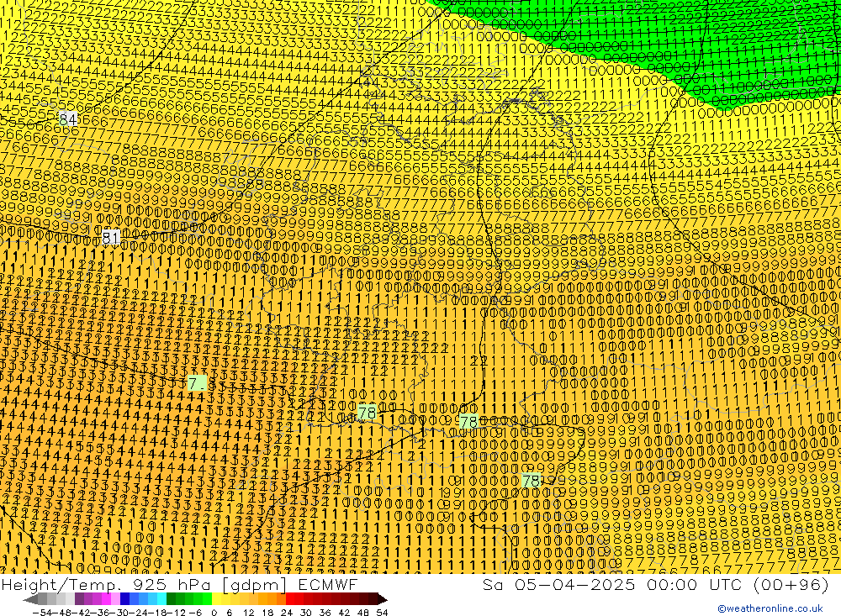The width and height of the screenshot is (841, 616).
Task: Pick the bright red legend swatch above 24
Action: click(290, 599)
